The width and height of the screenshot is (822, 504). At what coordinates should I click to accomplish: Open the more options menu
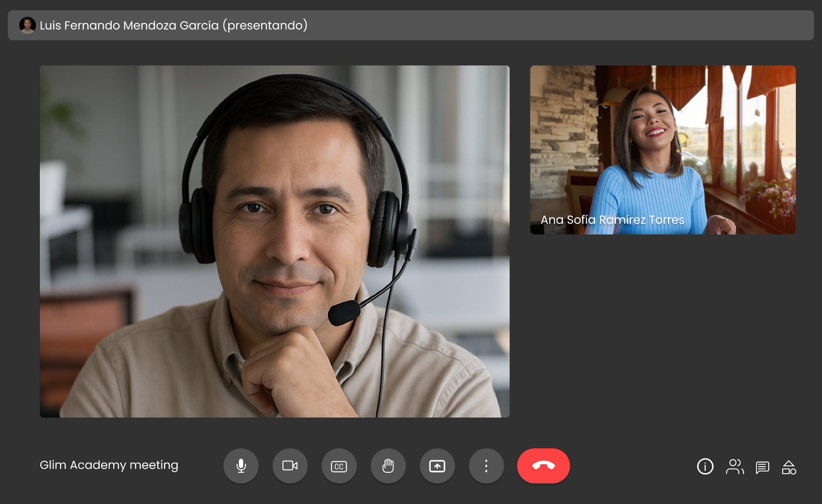click(486, 466)
